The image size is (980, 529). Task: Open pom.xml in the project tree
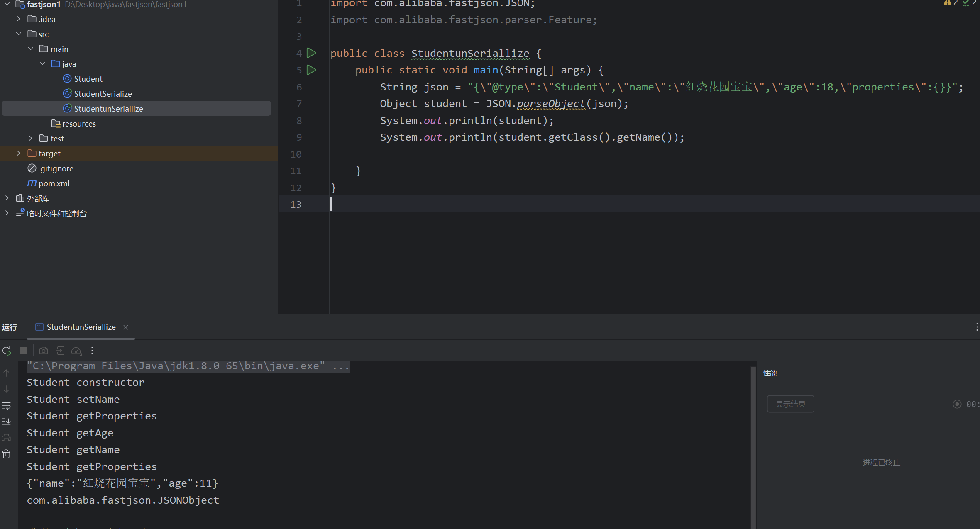[x=54, y=183]
